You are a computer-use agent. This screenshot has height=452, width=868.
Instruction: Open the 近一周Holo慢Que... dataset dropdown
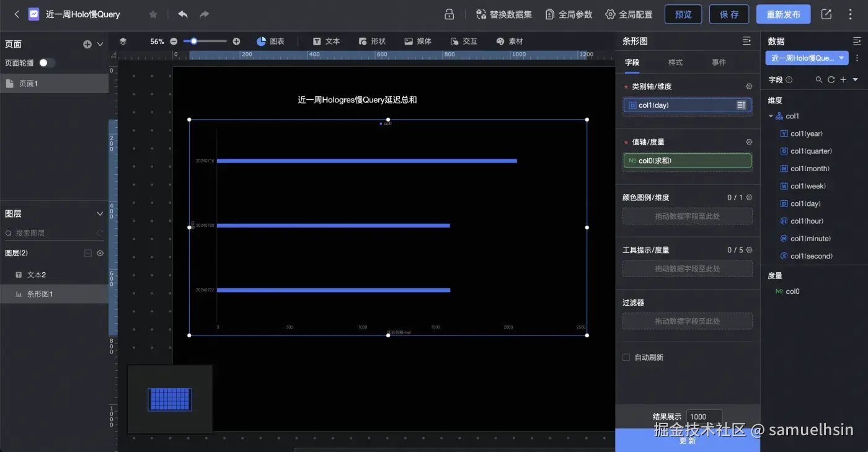(807, 58)
